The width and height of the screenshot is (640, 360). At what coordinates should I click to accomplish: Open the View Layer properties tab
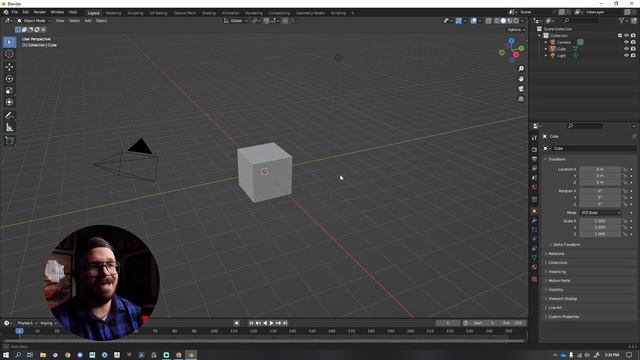[x=534, y=168]
